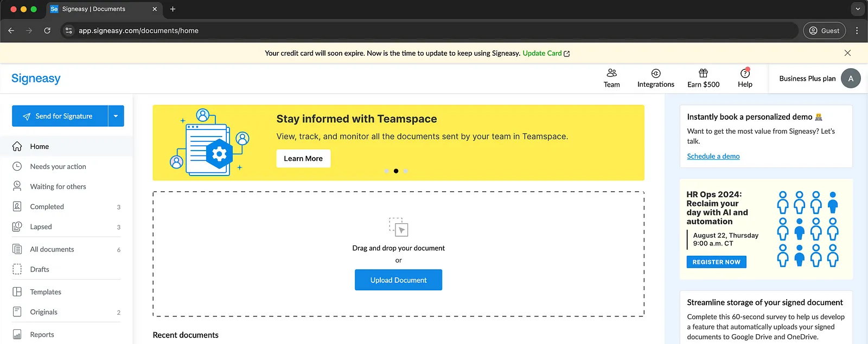Viewport: 868px width, 344px height.
Task: Click the Instantly book a personalized demo heading
Action: click(755, 116)
